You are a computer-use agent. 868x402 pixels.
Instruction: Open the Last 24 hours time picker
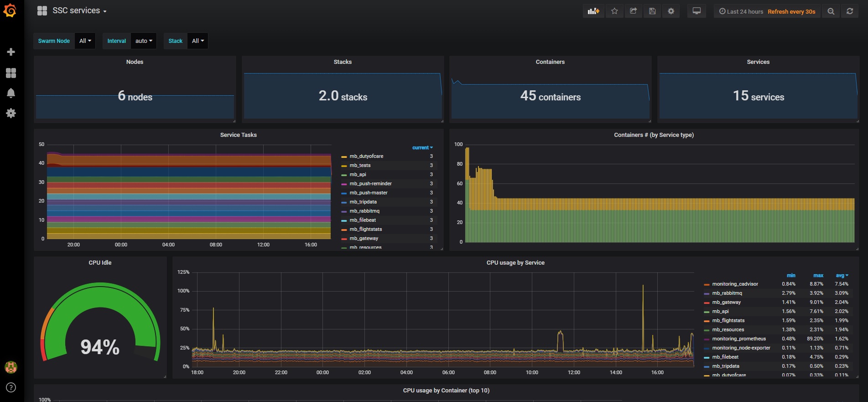tap(741, 11)
